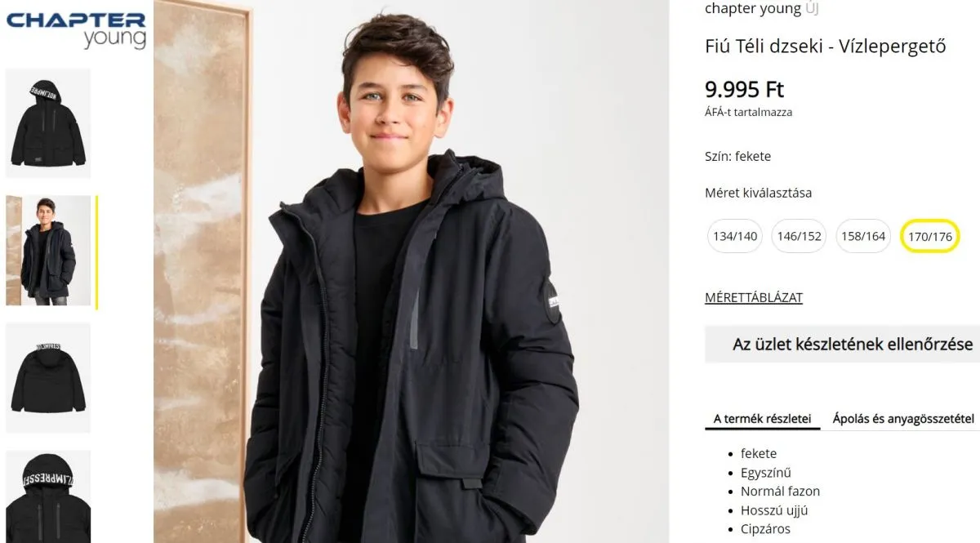This screenshot has height=543, width=980.
Task: Select the thumbnail of boy wearing jacket
Action: tap(48, 251)
